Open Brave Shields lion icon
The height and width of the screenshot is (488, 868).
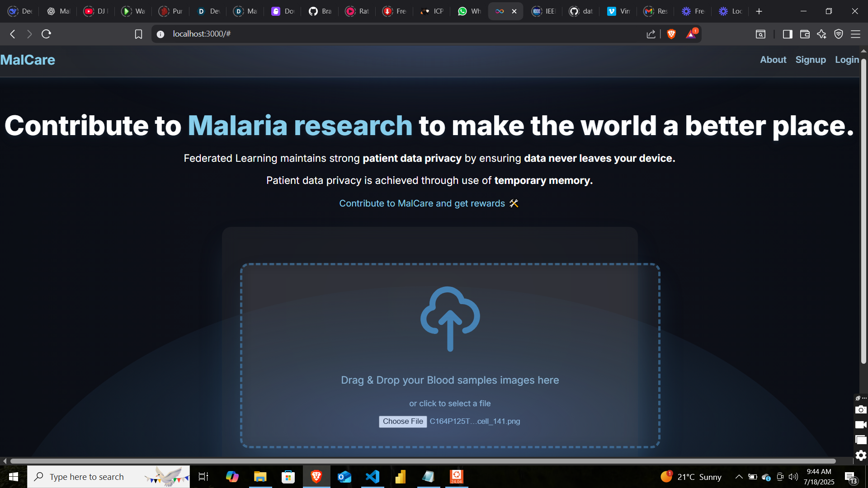[671, 34]
